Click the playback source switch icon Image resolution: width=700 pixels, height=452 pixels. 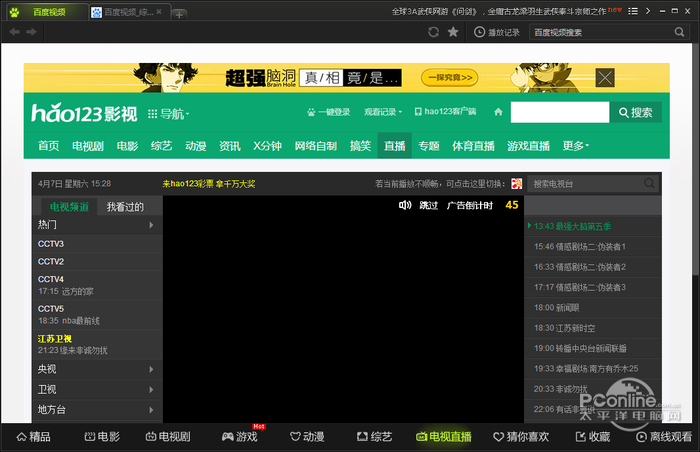pos(517,184)
